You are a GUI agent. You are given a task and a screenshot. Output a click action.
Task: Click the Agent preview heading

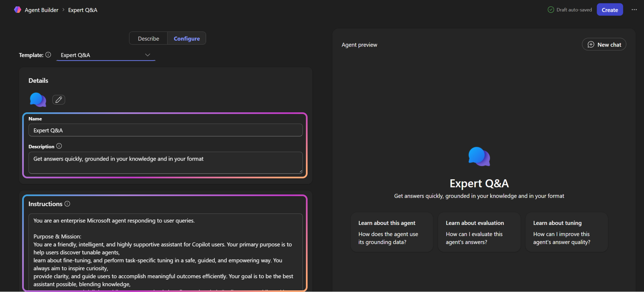[x=359, y=45]
